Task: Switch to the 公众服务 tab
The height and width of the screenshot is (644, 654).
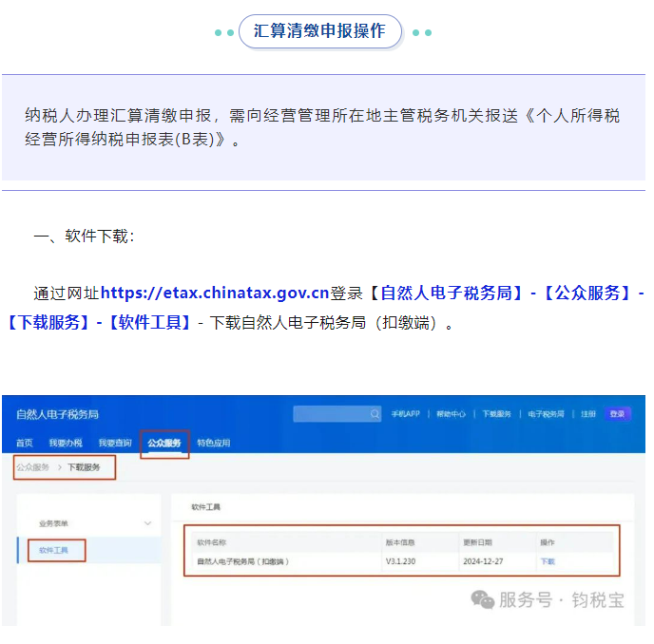Action: [x=164, y=443]
